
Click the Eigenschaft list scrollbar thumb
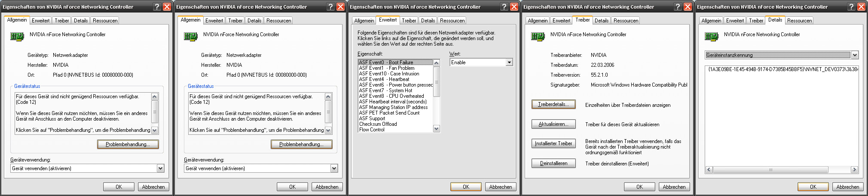click(437, 82)
